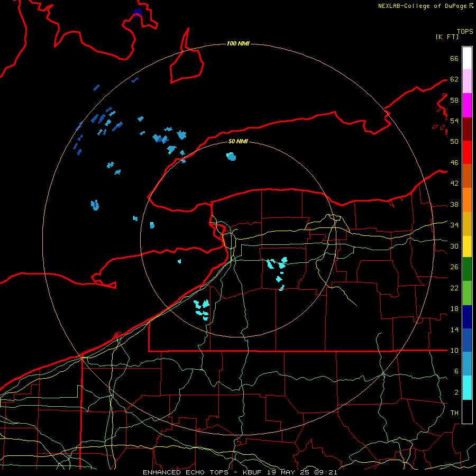Click the orange swatch between 38 and 42
This screenshot has width=476, height=476.
pos(467,200)
